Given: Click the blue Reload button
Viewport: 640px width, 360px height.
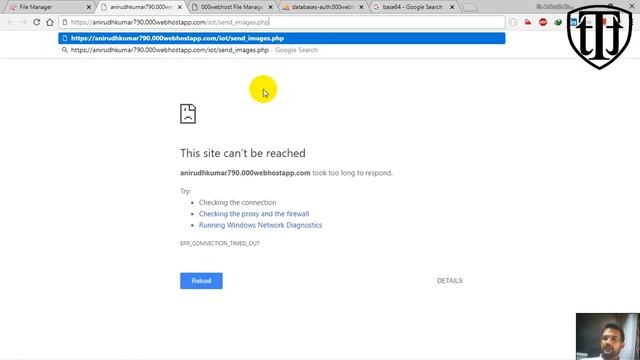Looking at the screenshot, I should click(x=201, y=281).
